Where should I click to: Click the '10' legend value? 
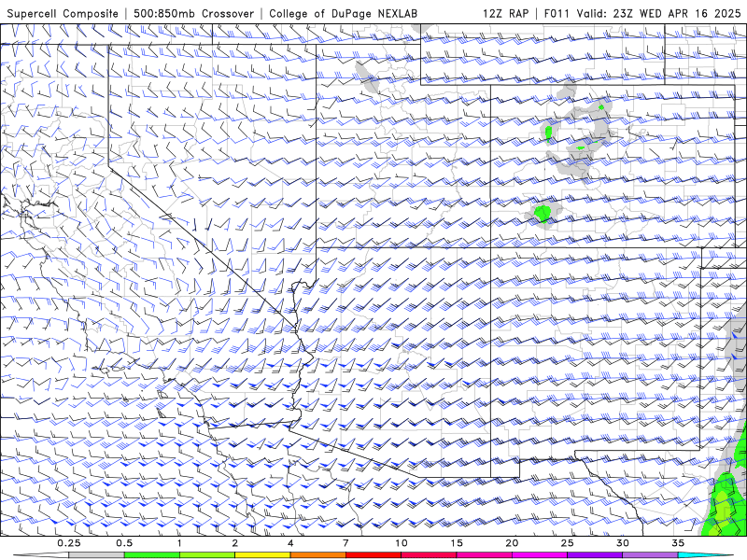pos(402,543)
